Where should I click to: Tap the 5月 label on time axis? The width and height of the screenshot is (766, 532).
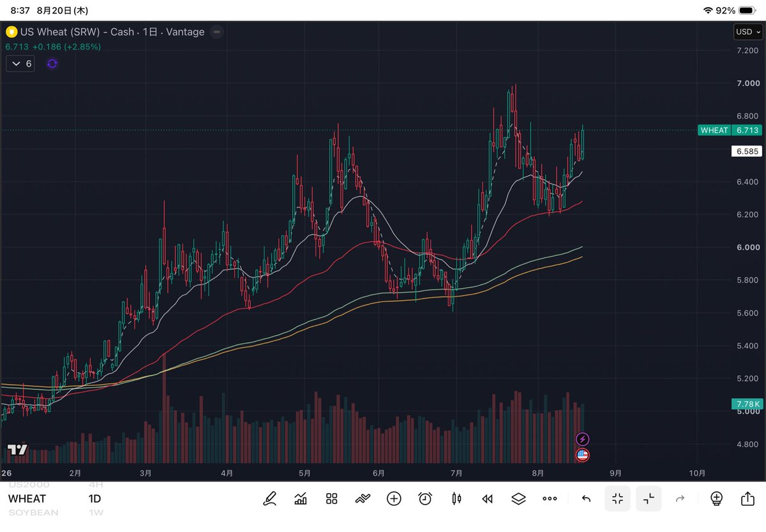[x=304, y=473]
